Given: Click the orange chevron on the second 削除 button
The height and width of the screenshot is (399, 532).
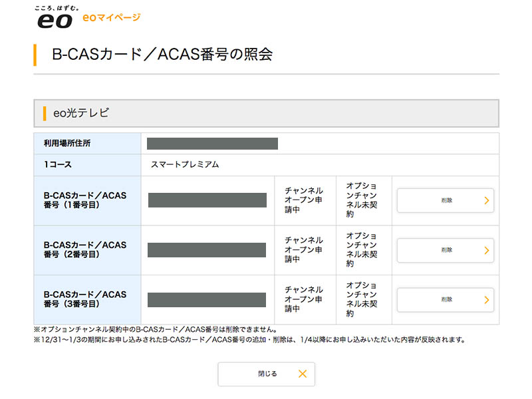Looking at the screenshot, I should coord(487,250).
